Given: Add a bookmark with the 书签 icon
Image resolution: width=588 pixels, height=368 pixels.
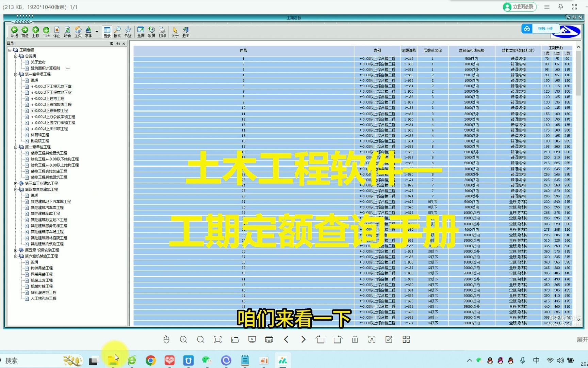Looking at the screenshot, I should click(128, 32).
